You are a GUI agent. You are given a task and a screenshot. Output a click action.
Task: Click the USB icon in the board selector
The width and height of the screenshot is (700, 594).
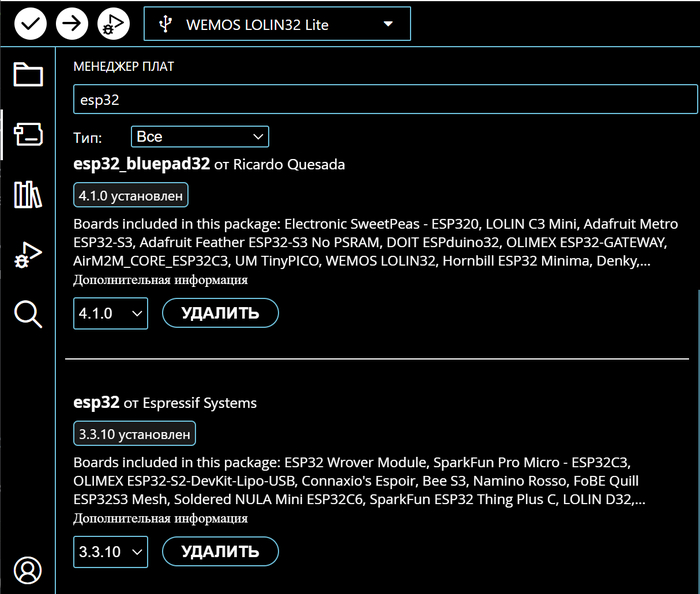(x=166, y=24)
